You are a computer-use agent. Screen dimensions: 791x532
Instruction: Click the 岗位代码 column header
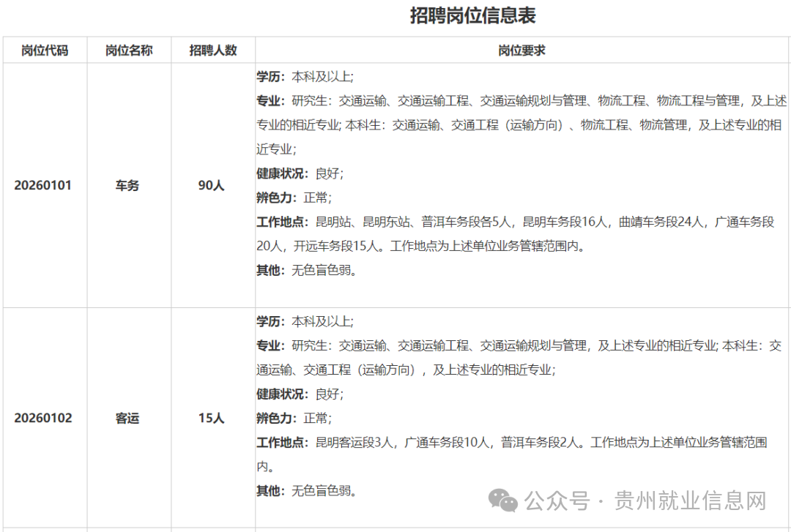point(45,50)
